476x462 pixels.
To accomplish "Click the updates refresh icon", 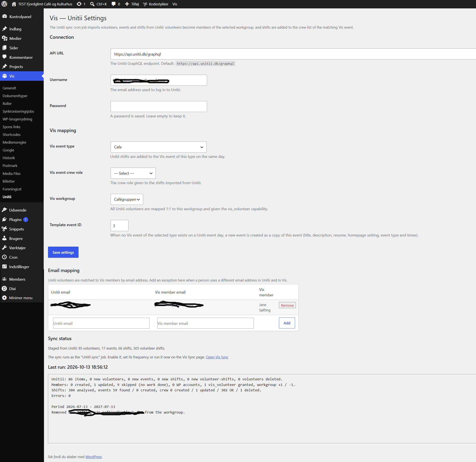I will tap(79, 4).
